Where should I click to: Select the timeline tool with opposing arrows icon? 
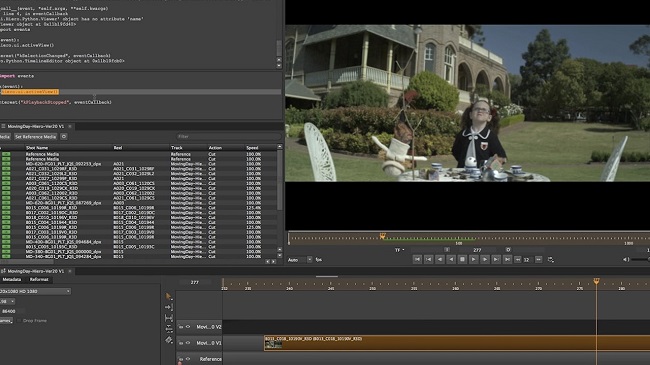(x=169, y=329)
